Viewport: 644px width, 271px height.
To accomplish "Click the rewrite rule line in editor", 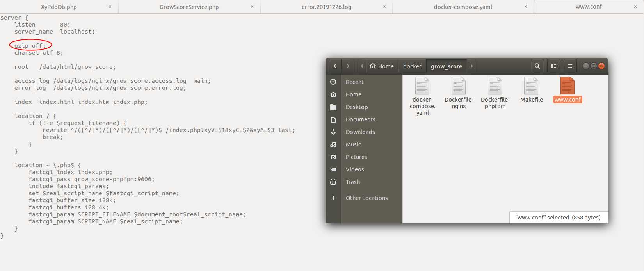I will pyautogui.click(x=169, y=130).
